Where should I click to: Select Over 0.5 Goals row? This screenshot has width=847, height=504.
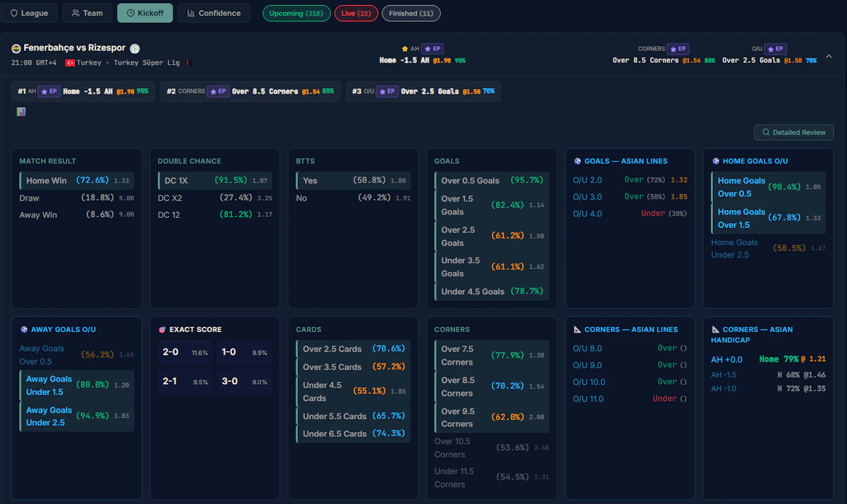[492, 180]
